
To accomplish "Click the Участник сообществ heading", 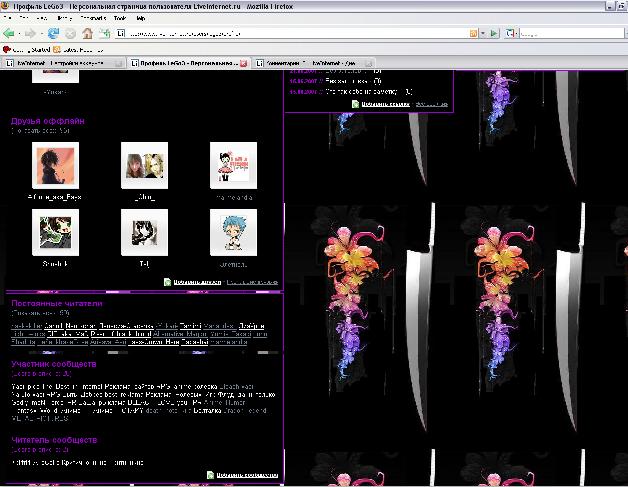I will tap(54, 364).
